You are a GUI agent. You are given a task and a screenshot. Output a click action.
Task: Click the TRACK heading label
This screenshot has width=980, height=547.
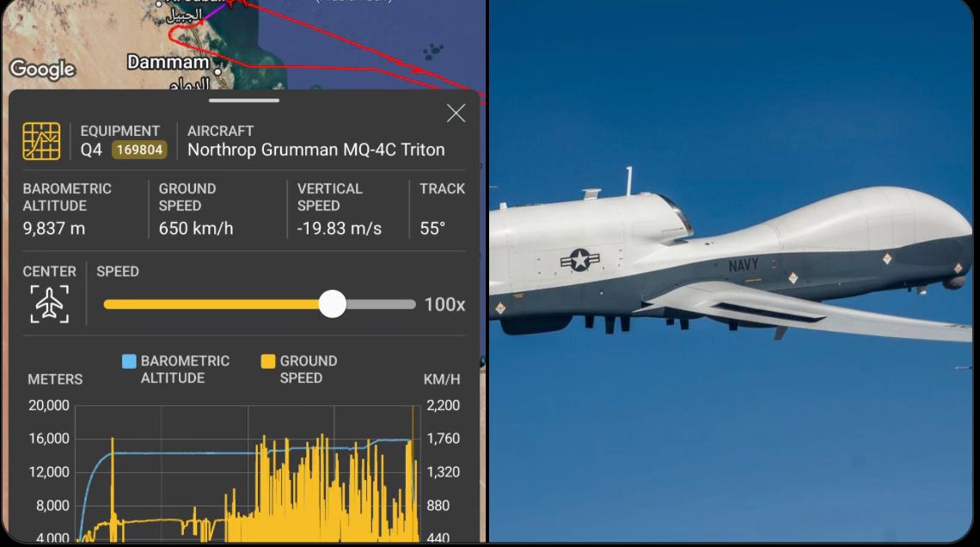pos(442,189)
